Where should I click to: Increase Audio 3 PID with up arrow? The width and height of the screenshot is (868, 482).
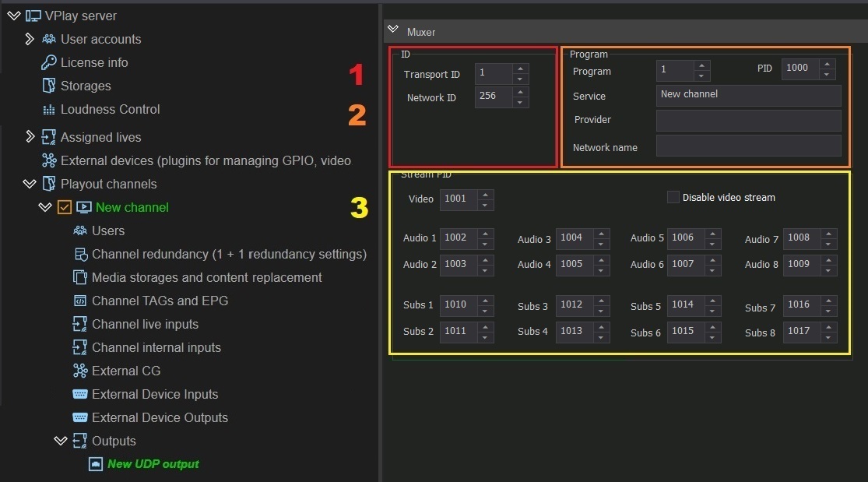click(x=601, y=234)
